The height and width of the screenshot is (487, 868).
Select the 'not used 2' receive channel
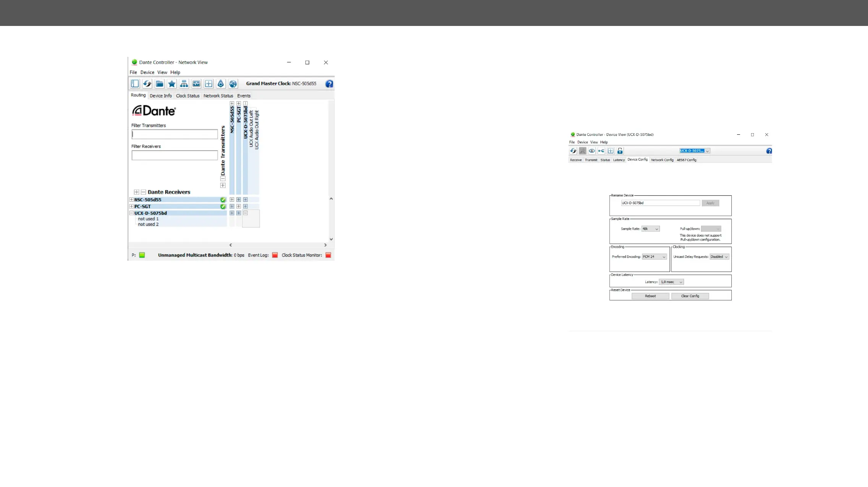pyautogui.click(x=148, y=224)
